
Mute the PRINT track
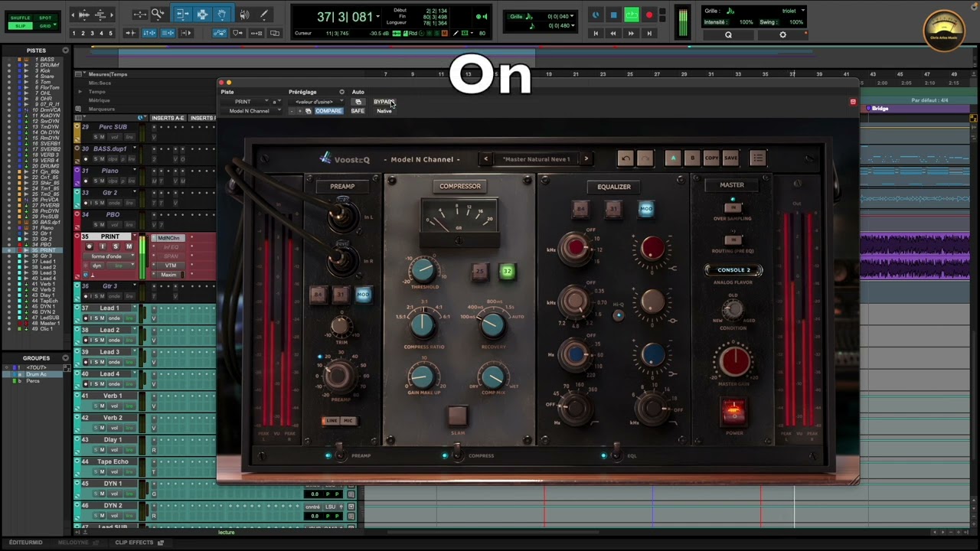point(129,246)
